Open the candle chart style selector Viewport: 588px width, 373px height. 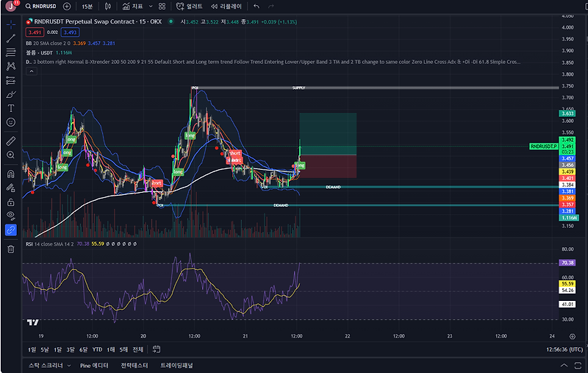coord(107,7)
